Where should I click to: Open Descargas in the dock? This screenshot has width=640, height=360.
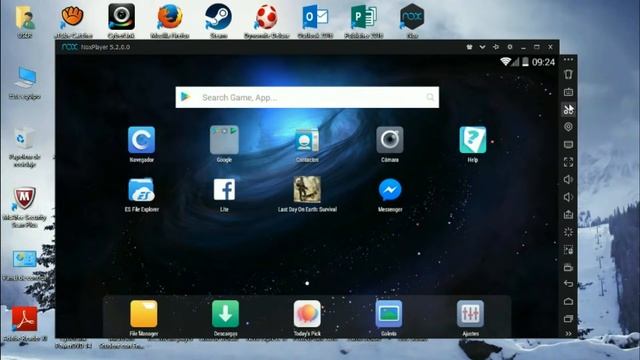coord(225,314)
